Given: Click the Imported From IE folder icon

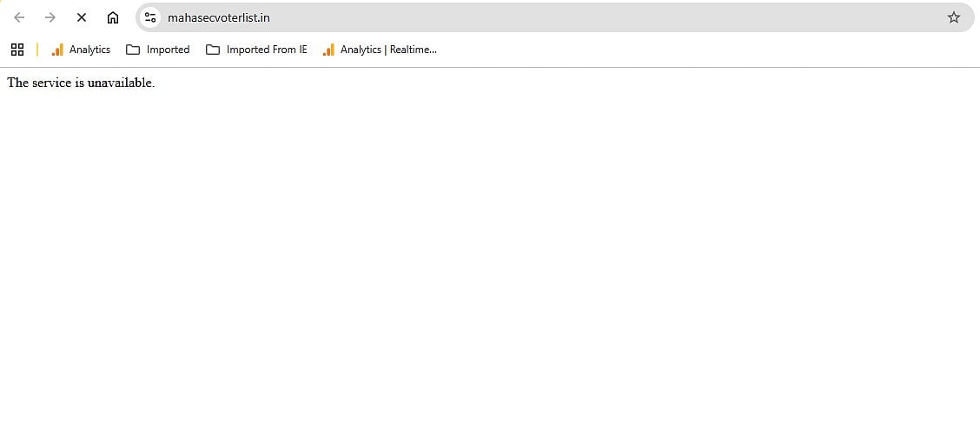Looking at the screenshot, I should (213, 50).
